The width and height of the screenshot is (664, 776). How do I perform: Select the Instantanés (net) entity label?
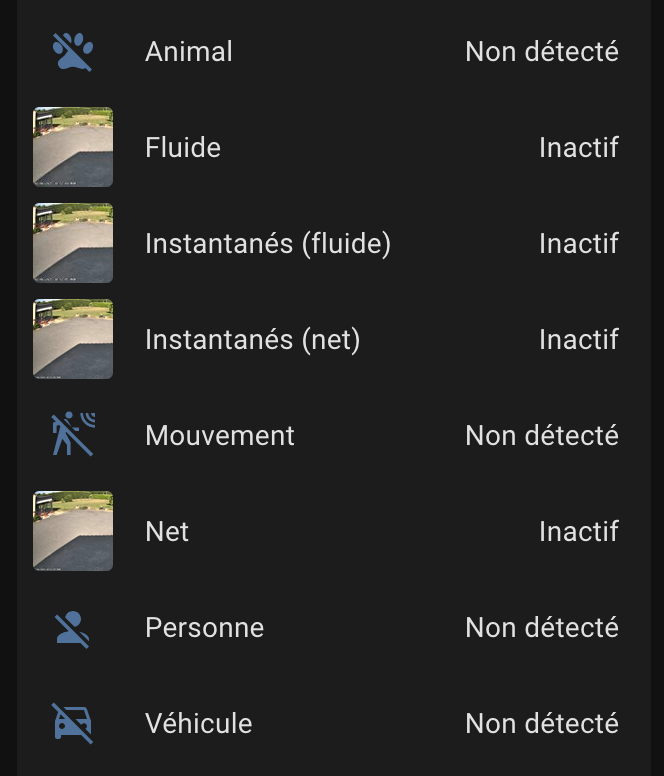click(x=252, y=339)
